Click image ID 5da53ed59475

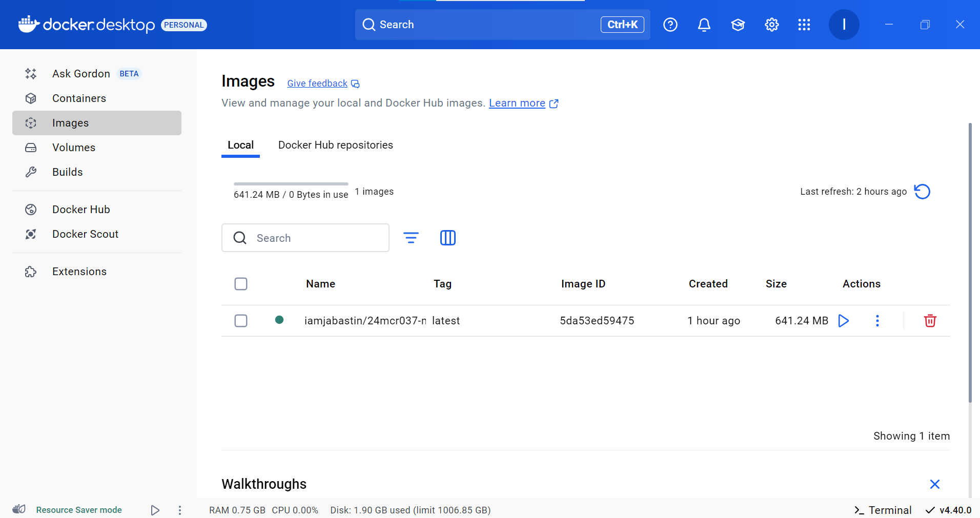point(597,321)
